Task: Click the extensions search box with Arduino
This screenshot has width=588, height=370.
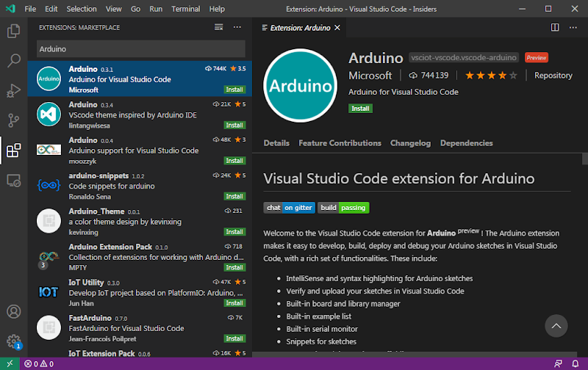Action: coord(141,49)
